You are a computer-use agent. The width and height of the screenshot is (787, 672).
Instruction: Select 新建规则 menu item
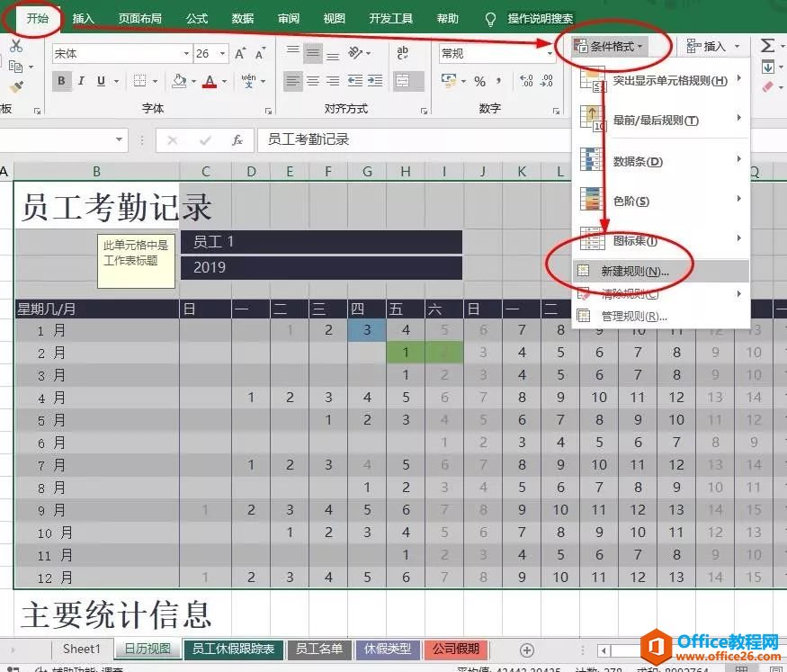(x=661, y=271)
